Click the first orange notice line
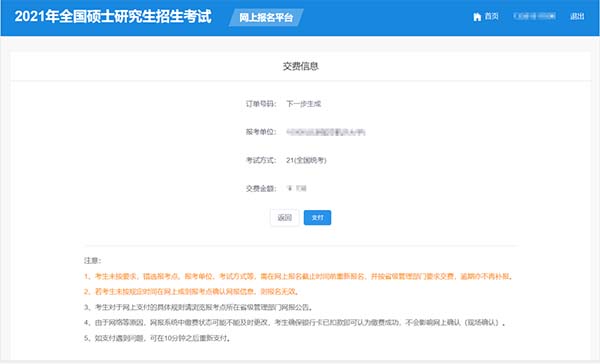Screen dimensions: 600x364 [x=298, y=276]
